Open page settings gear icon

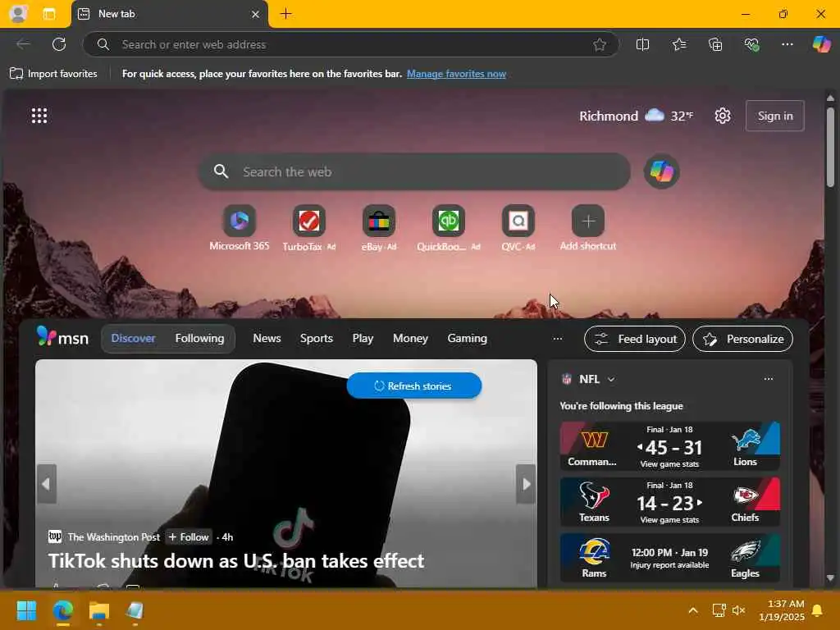tap(723, 116)
